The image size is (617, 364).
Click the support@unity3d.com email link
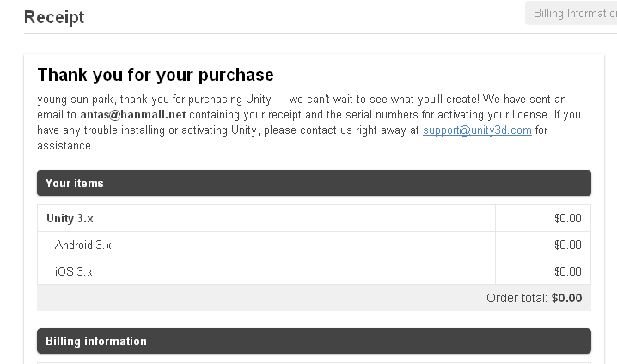(477, 130)
